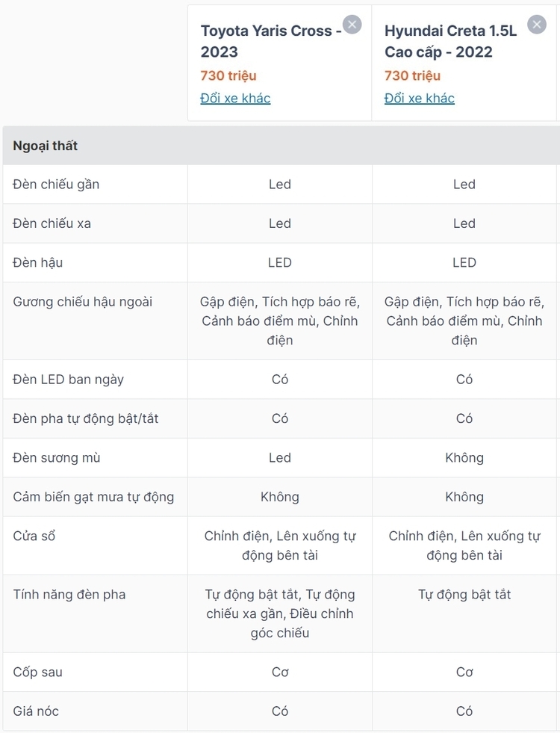The width and height of the screenshot is (560, 733).
Task: Select the 'Gương chiếu hậu ngoài' row label
Action: (x=83, y=302)
